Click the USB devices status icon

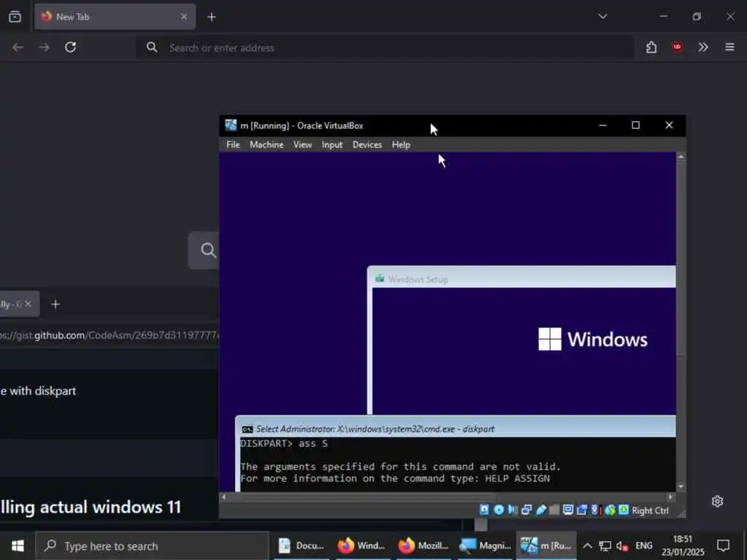point(541,510)
